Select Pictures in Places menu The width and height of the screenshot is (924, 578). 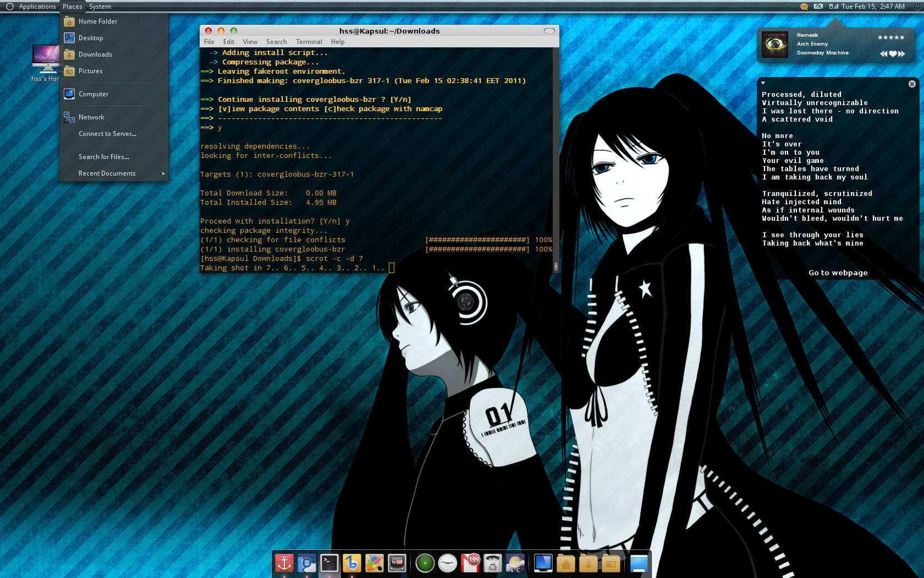click(x=114, y=71)
